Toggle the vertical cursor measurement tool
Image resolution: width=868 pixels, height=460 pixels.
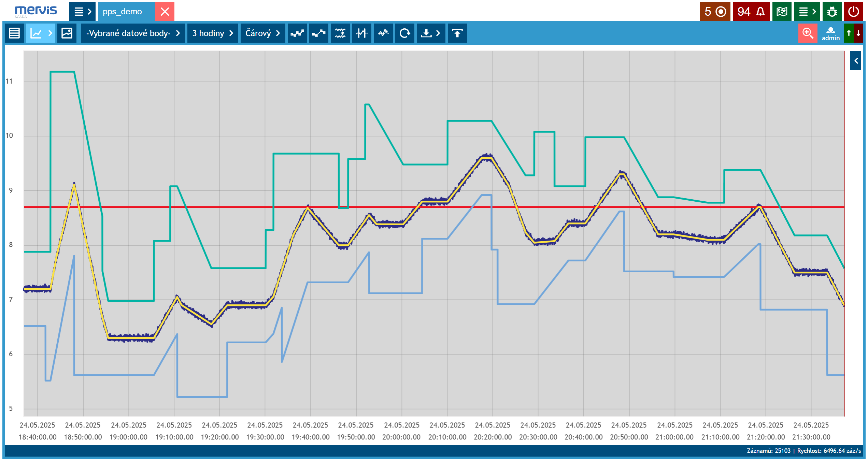pos(362,33)
